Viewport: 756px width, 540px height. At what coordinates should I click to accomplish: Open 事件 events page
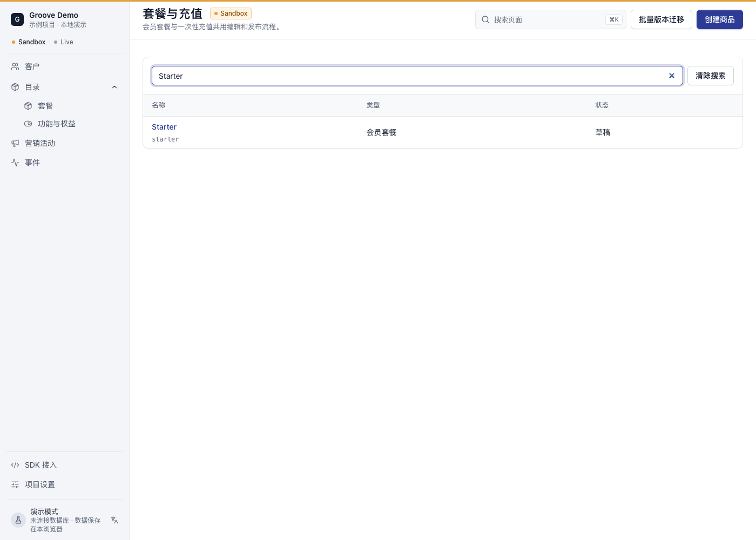coord(65,163)
